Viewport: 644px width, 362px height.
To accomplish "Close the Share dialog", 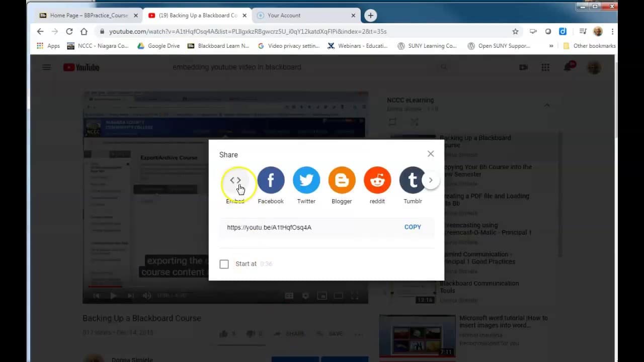I will [x=431, y=154].
